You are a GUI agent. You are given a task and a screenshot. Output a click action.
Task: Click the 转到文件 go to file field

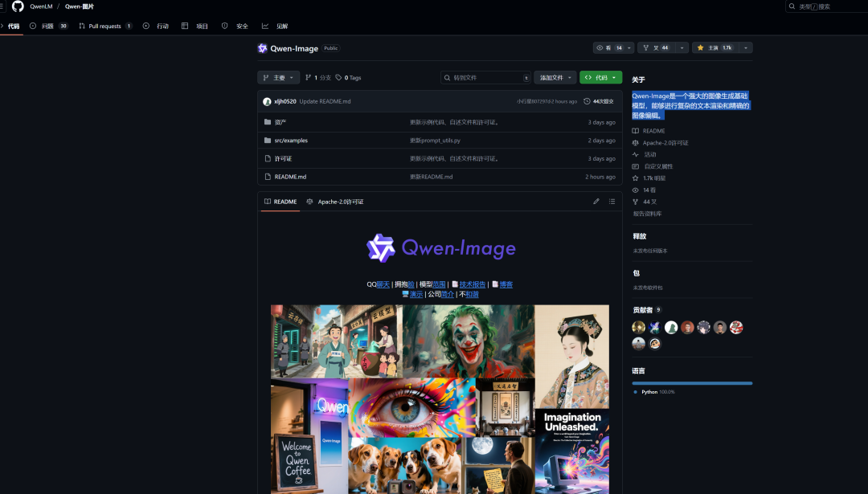click(486, 77)
